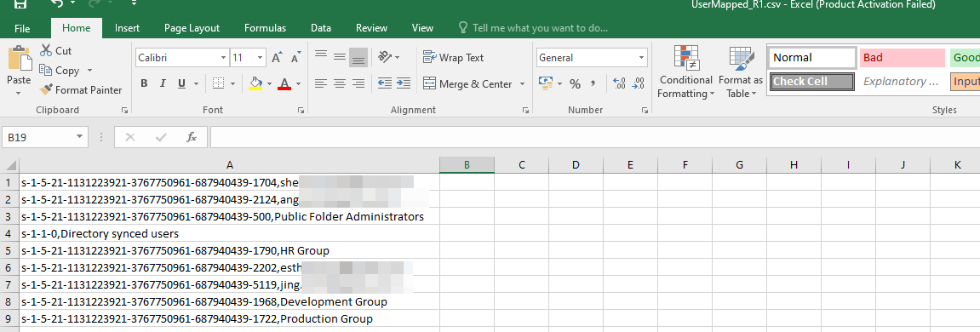The image size is (980, 332).
Task: Apply the Bad cell style
Action: click(903, 58)
